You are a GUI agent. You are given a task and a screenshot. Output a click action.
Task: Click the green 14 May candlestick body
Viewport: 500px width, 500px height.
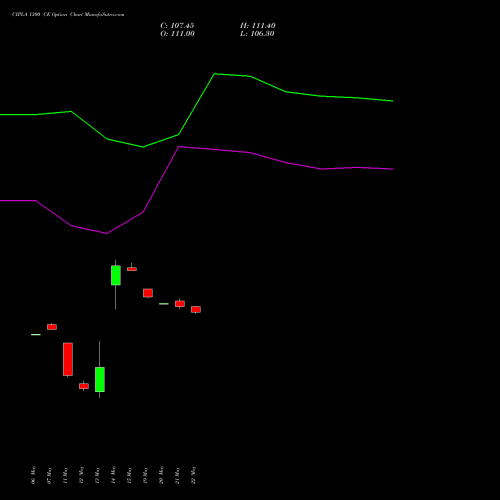116,275
